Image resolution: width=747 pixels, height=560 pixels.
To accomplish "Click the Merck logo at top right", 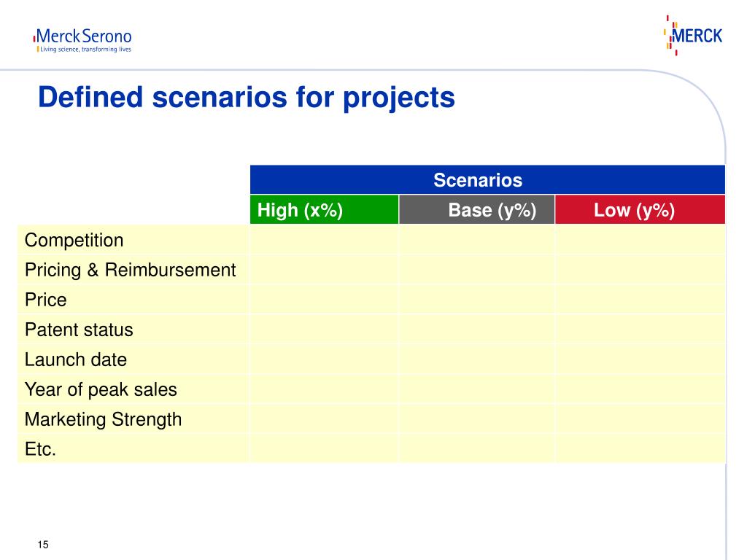I will (693, 35).
